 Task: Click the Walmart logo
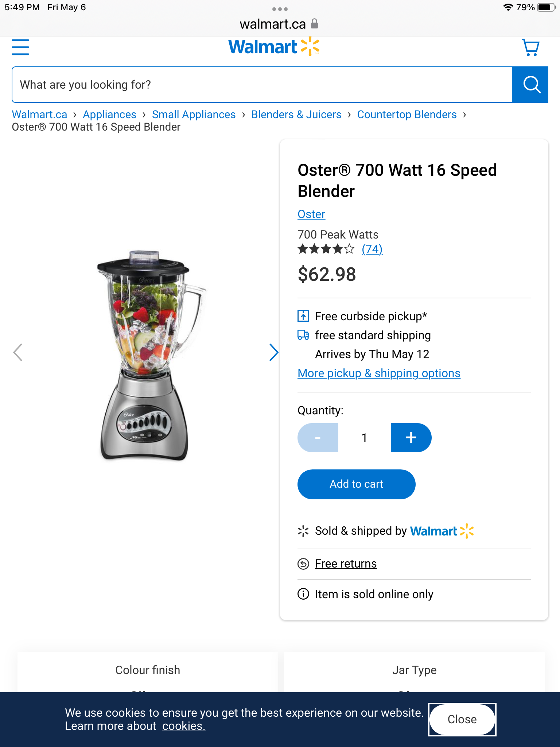pos(274,47)
